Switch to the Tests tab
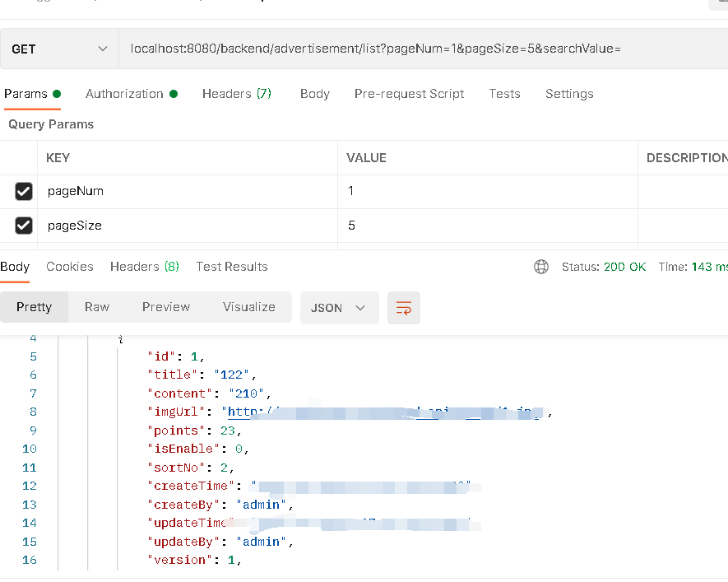Viewport: 728px width, 582px height. pyautogui.click(x=504, y=94)
